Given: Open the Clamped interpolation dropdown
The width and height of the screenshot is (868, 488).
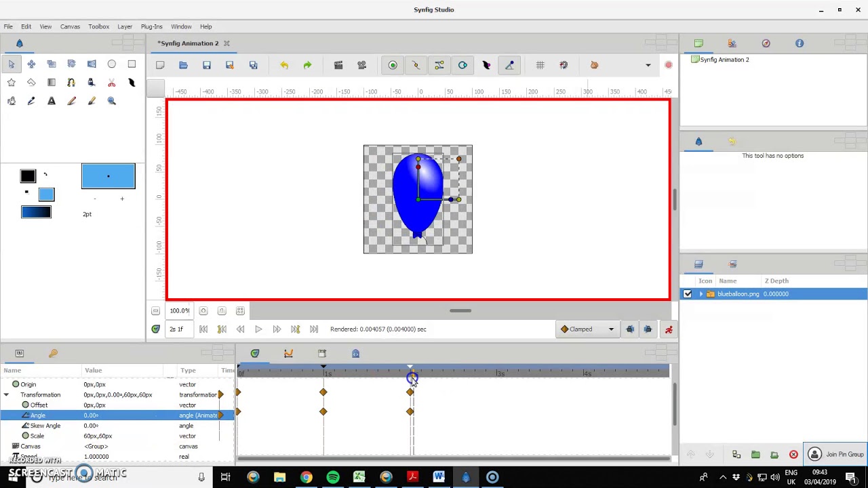Looking at the screenshot, I should click(x=587, y=329).
